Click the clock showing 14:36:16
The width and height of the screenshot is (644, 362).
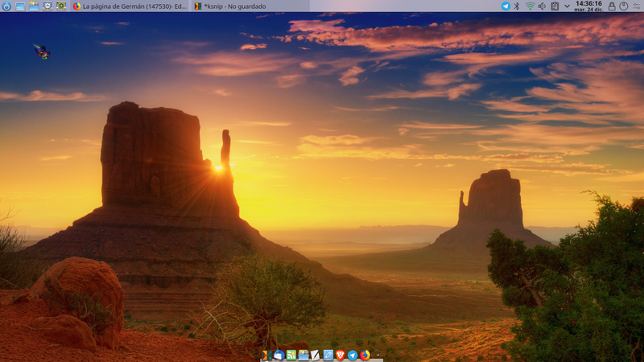[x=589, y=6]
